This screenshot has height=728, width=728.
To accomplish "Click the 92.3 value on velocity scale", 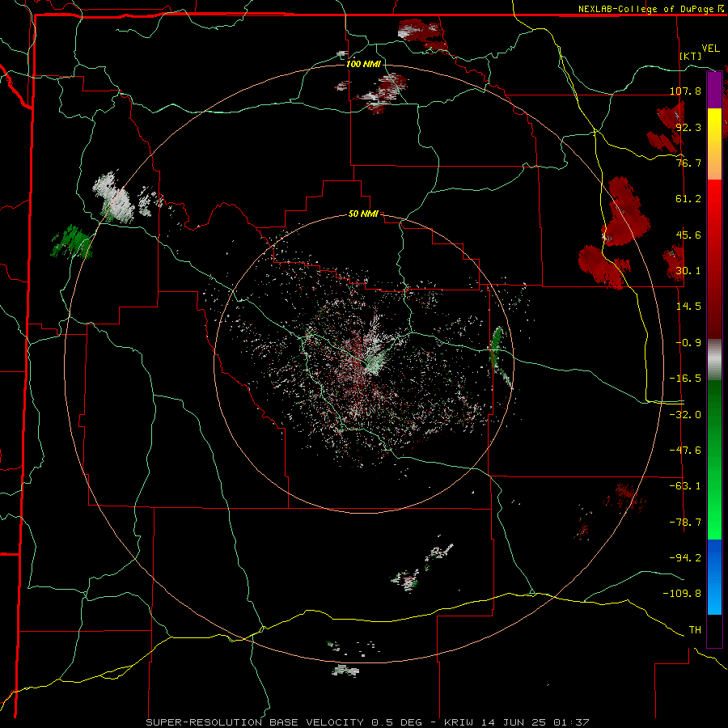I will point(688,127).
